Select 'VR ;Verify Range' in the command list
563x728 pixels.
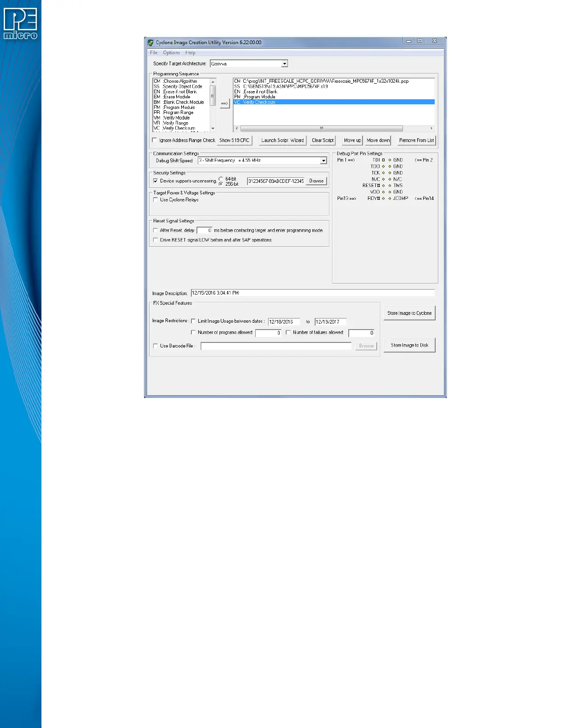(181, 123)
